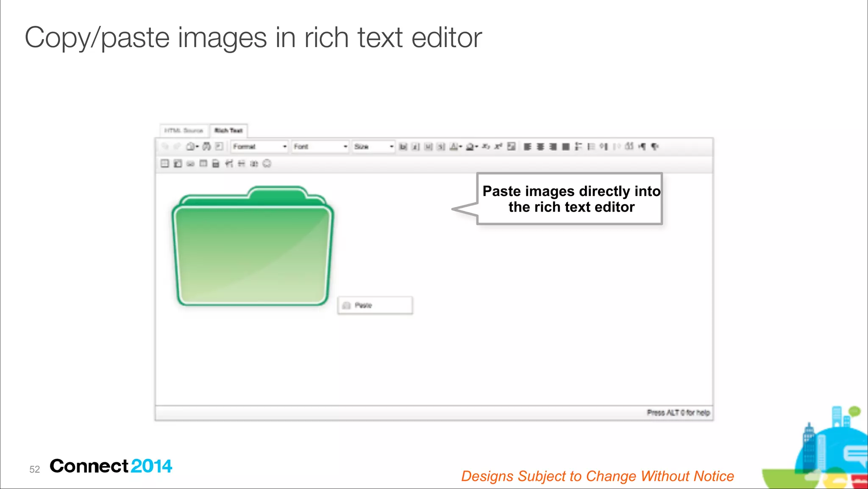
Task: Insert a numbered list
Action: point(579,147)
